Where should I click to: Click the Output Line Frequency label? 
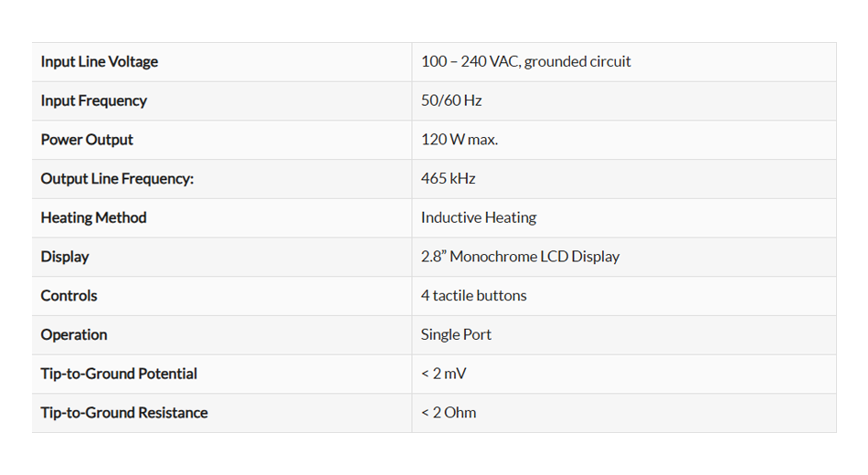[117, 179]
